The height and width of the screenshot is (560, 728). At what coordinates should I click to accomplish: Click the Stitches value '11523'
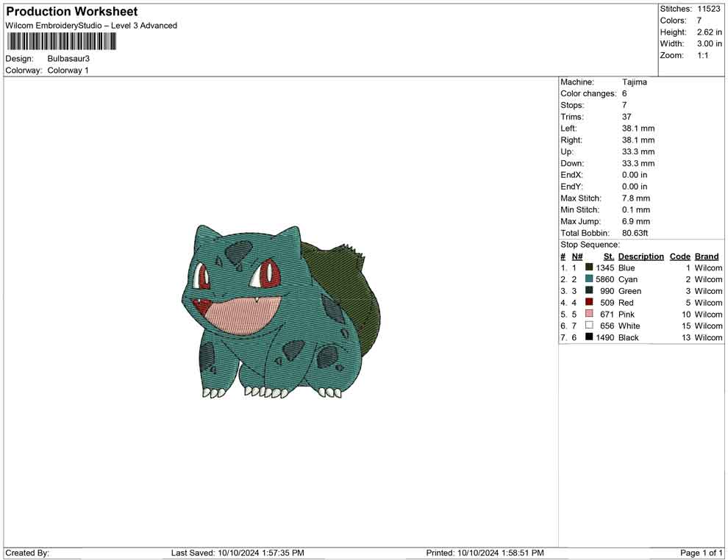(708, 9)
